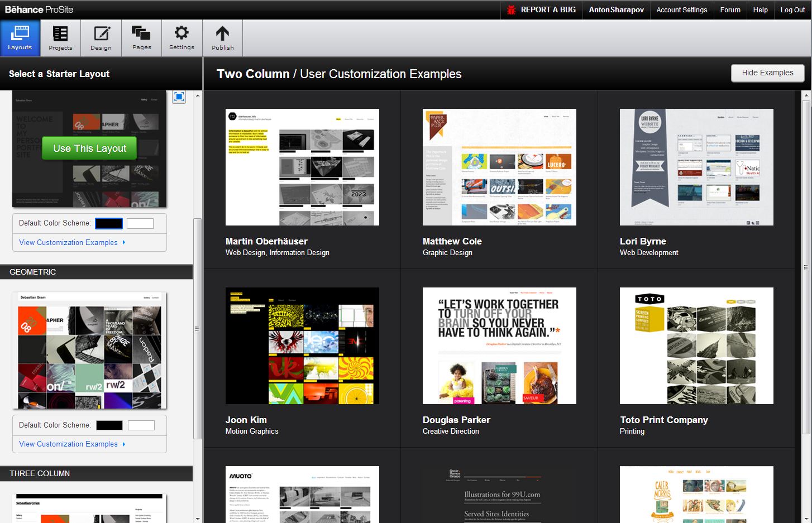Click the red bug icon
Viewport: 812px width, 523px height.
511,9
